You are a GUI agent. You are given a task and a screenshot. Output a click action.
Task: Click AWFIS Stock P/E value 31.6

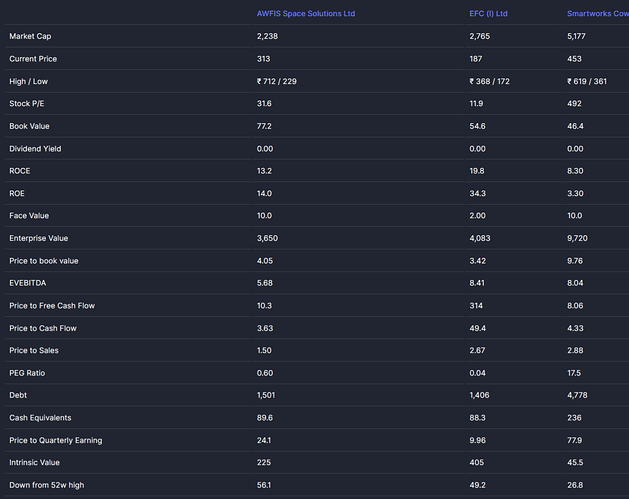(264, 103)
